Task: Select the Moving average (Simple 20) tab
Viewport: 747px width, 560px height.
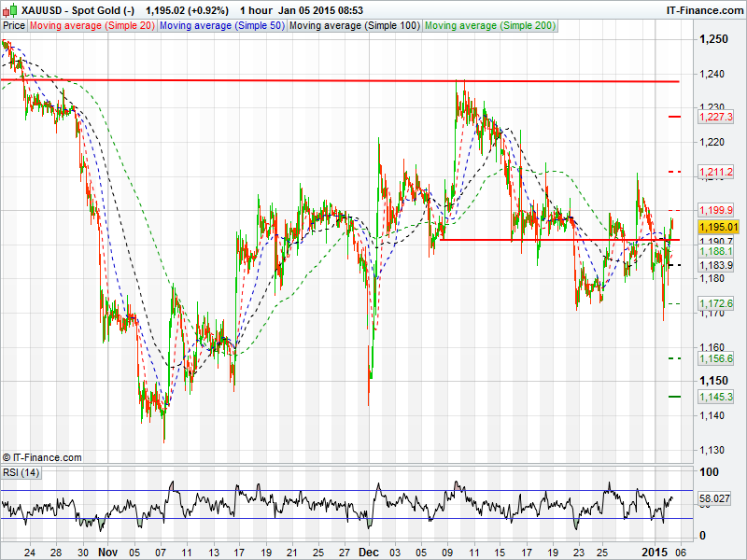Action: point(92,25)
